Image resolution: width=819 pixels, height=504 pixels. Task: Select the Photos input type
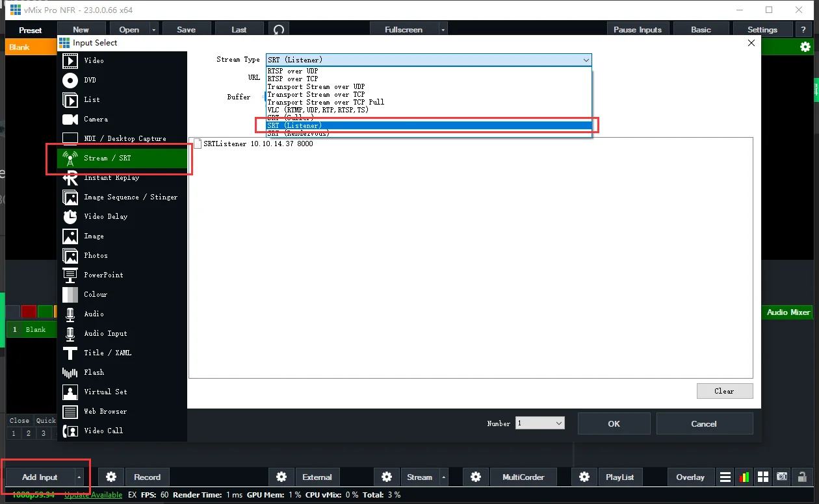pyautogui.click(x=122, y=255)
